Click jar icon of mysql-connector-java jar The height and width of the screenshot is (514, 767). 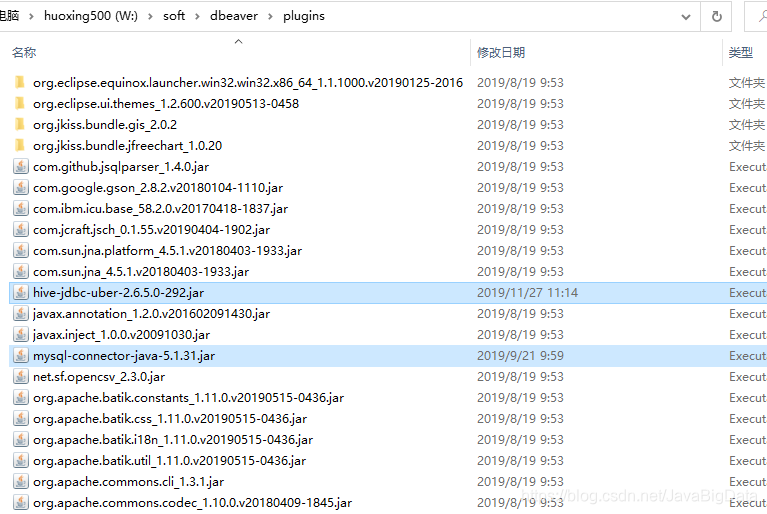pyautogui.click(x=21, y=356)
